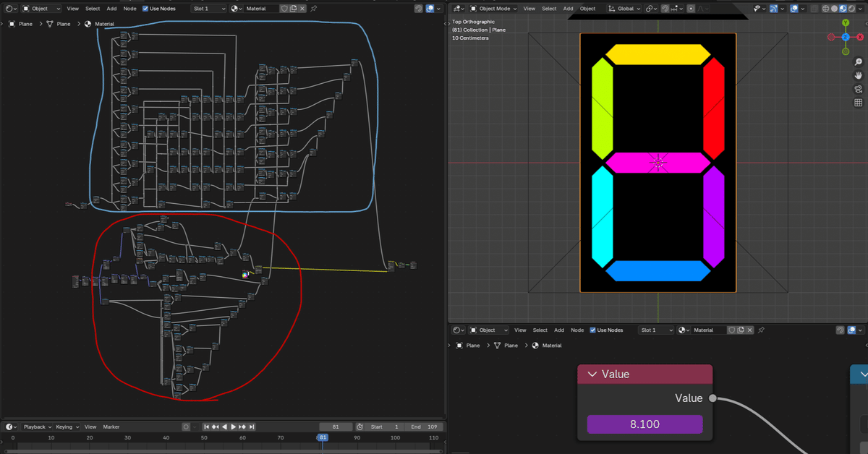This screenshot has height=454, width=868.
Task: Create new material copy in upper node editor
Action: coord(294,9)
